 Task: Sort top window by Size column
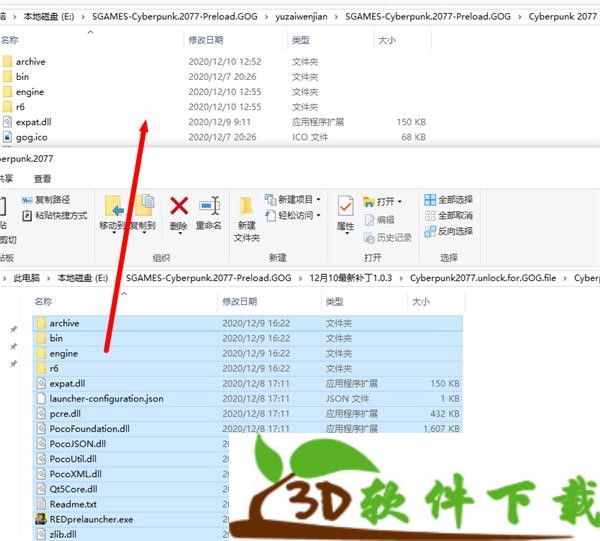(x=386, y=40)
